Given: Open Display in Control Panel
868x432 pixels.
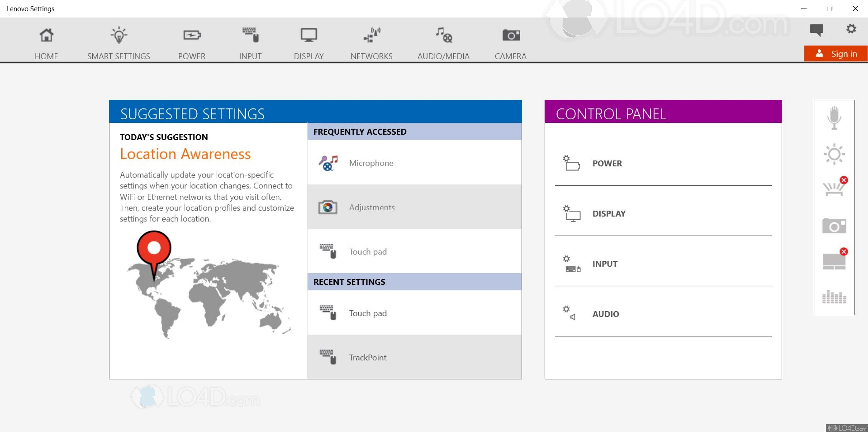Looking at the screenshot, I should (608, 214).
